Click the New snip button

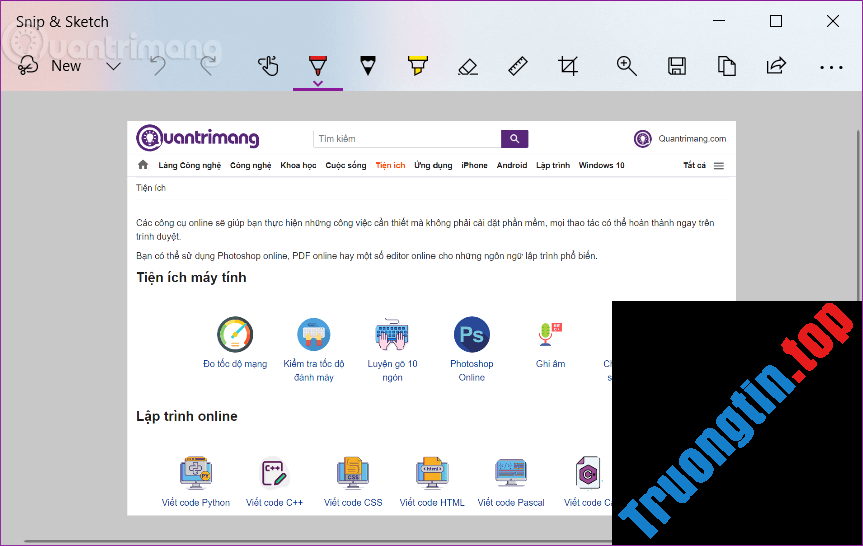point(50,66)
